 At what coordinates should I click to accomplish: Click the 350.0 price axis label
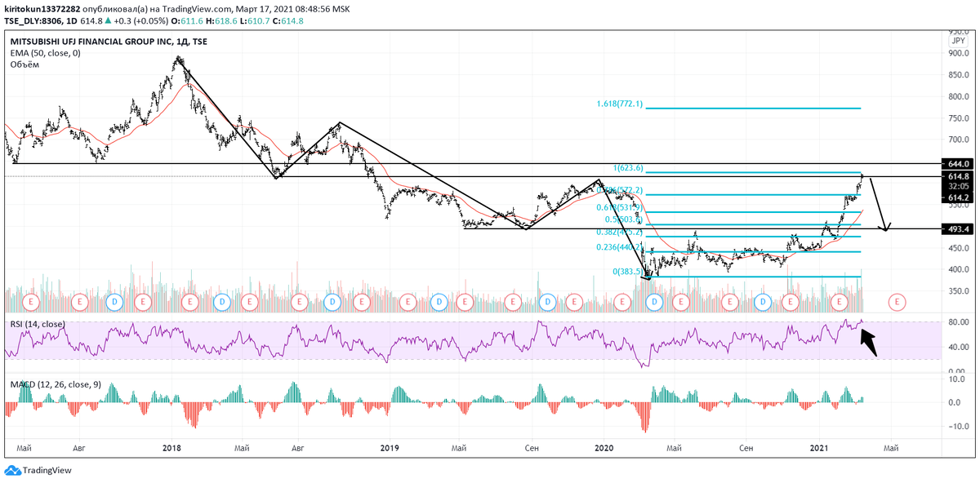959,291
